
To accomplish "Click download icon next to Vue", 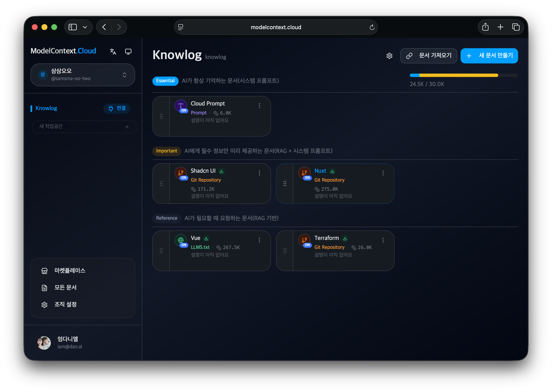I will tap(206, 238).
